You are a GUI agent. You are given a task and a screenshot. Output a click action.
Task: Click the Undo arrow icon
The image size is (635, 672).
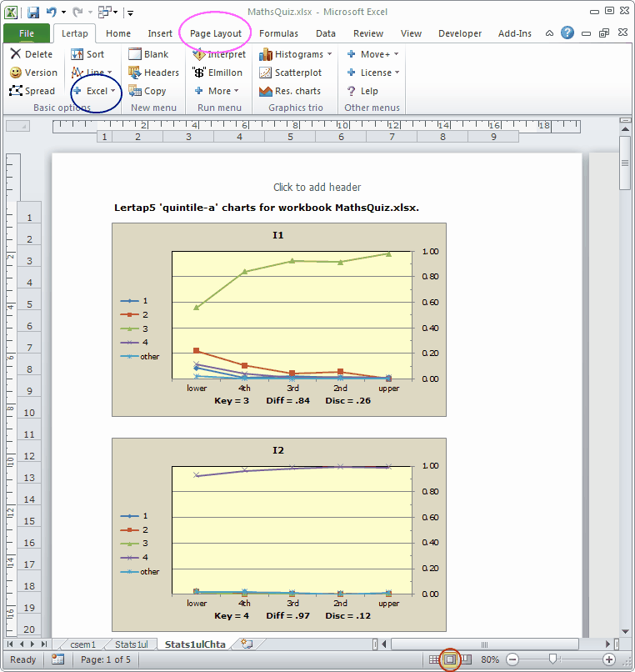(52, 13)
